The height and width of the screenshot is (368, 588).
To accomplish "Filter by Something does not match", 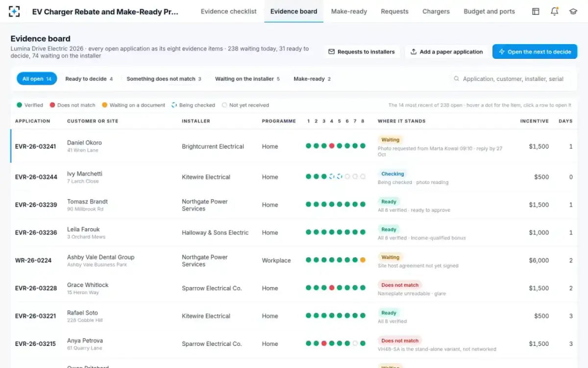I will (x=164, y=79).
